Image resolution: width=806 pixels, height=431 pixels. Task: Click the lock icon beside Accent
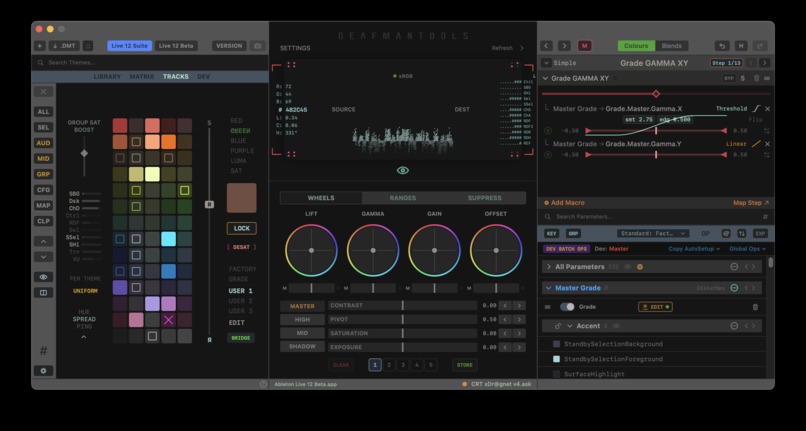point(558,326)
